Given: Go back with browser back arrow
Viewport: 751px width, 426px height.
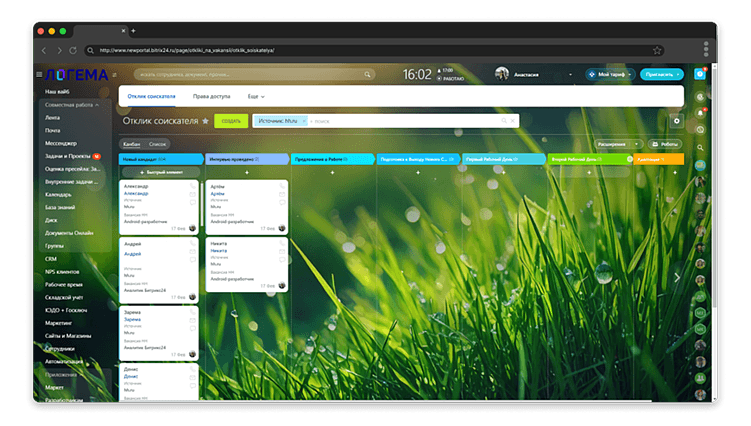Looking at the screenshot, I should click(44, 50).
